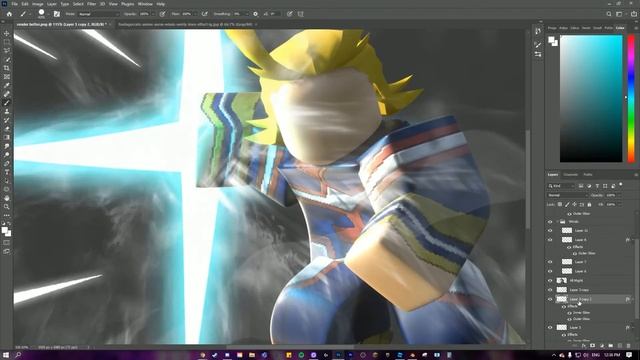Hide Layer 4 visibility eye
The width and height of the screenshot is (640, 360).
(x=550, y=271)
